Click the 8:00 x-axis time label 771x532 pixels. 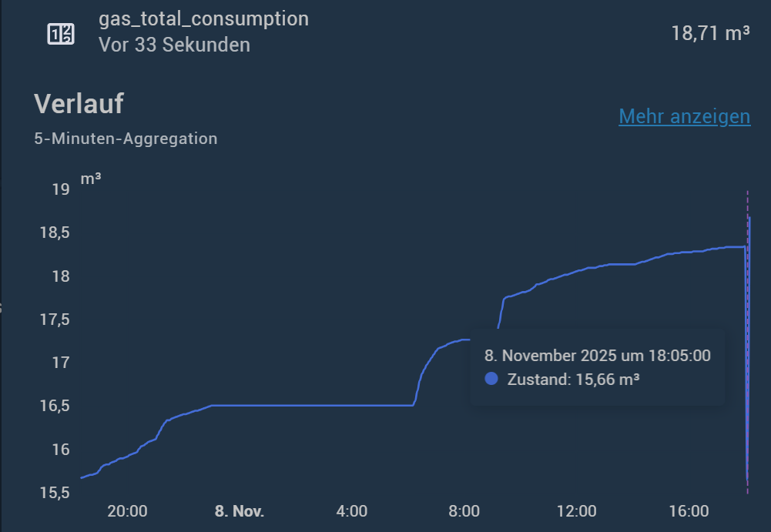(464, 511)
